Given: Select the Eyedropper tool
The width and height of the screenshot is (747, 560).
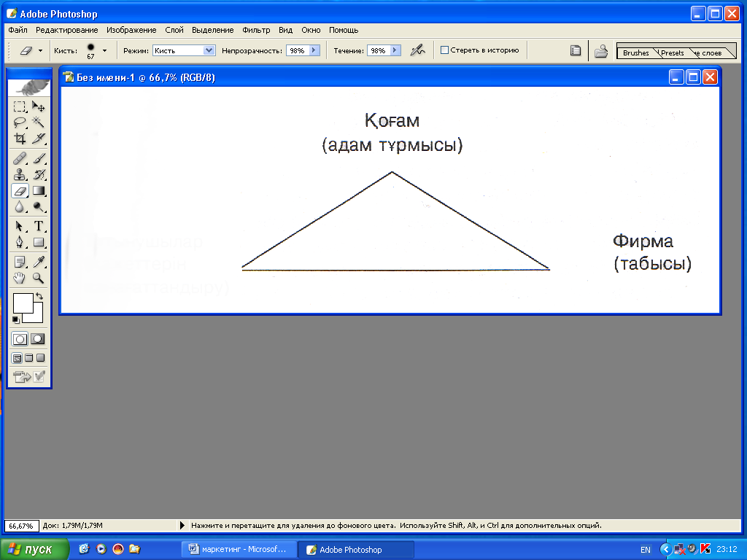Looking at the screenshot, I should point(39,262).
